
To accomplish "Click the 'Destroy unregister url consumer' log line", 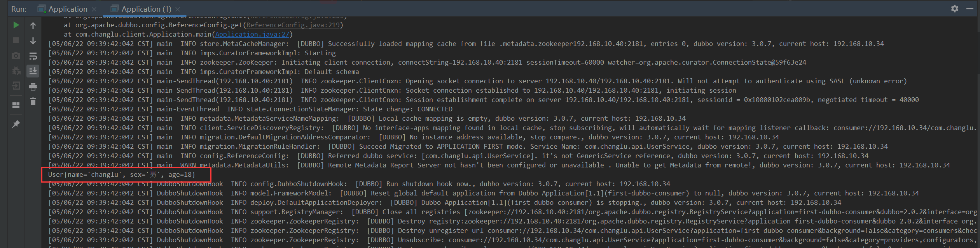I will click(x=512, y=230).
